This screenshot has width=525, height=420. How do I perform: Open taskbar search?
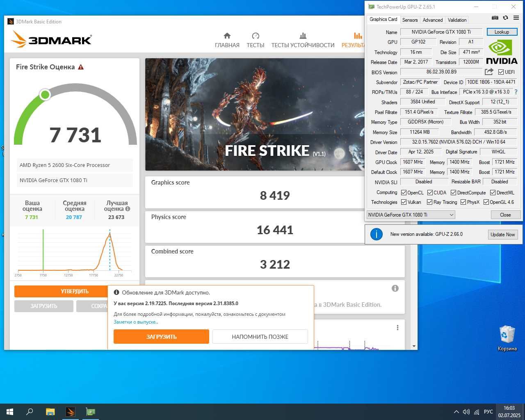tap(30, 412)
